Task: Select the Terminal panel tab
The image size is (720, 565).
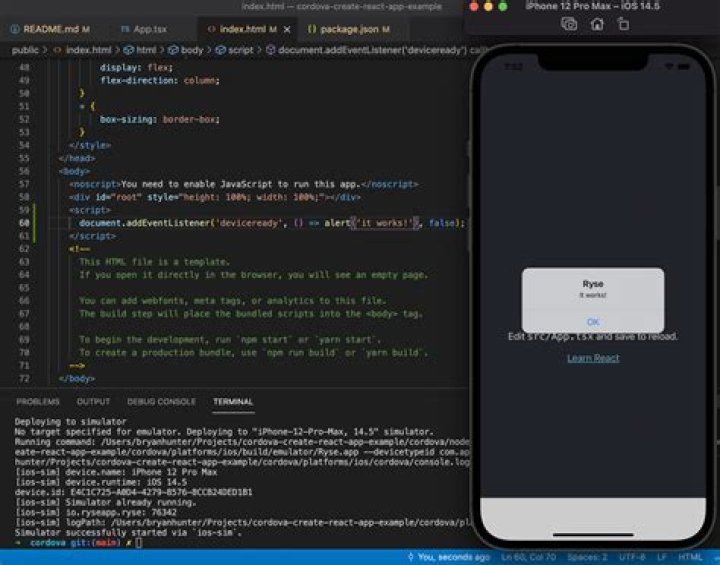Action: 233,401
